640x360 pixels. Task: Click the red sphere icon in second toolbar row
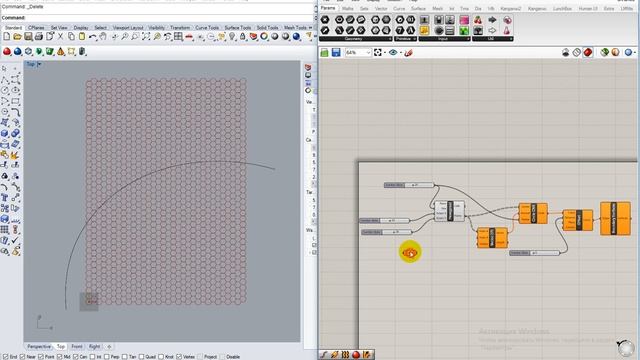[x=7, y=52]
